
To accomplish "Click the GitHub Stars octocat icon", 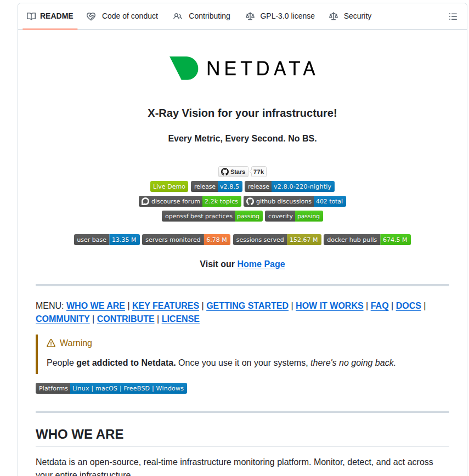I will [224, 171].
